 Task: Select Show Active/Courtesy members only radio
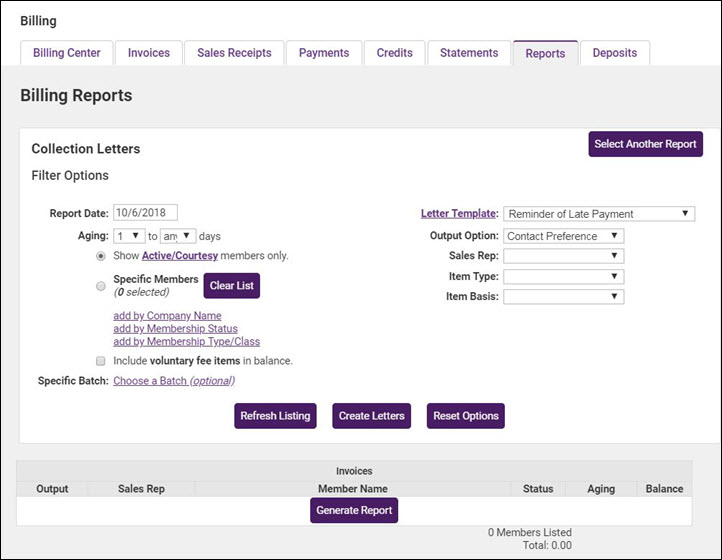[x=100, y=256]
